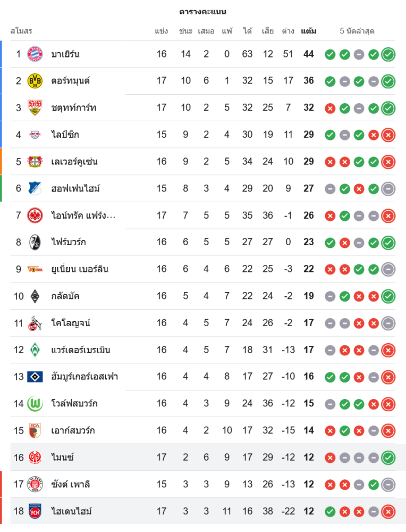The image size is (406, 532).
Task: Open the ไฟร์บวร์ก team link
Action: (x=69, y=242)
